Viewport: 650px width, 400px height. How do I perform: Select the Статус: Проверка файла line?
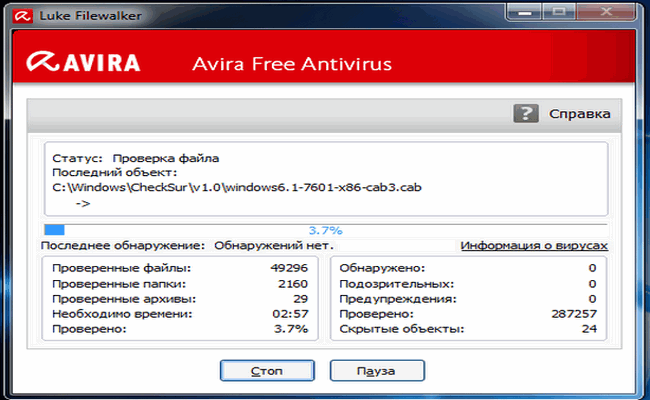136,158
